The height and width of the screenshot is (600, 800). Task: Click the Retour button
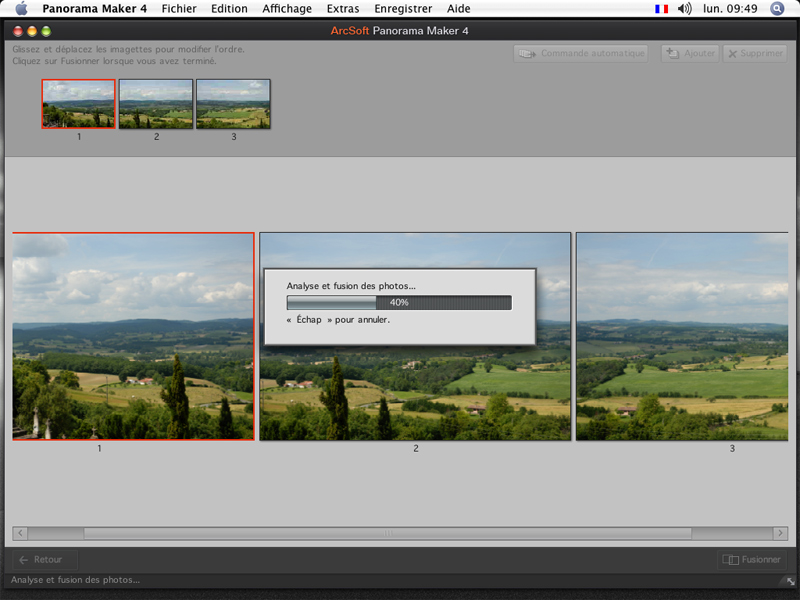click(x=45, y=560)
